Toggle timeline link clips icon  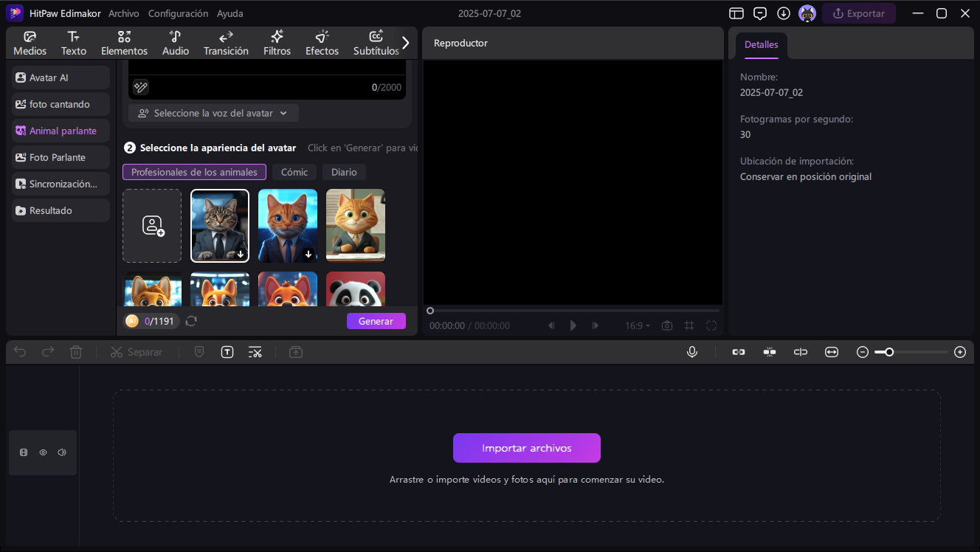739,352
